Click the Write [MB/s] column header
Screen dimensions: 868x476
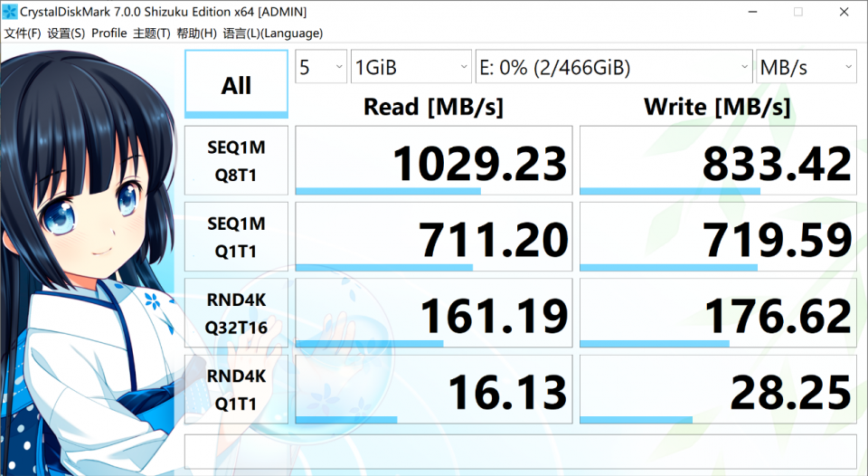[x=717, y=107]
